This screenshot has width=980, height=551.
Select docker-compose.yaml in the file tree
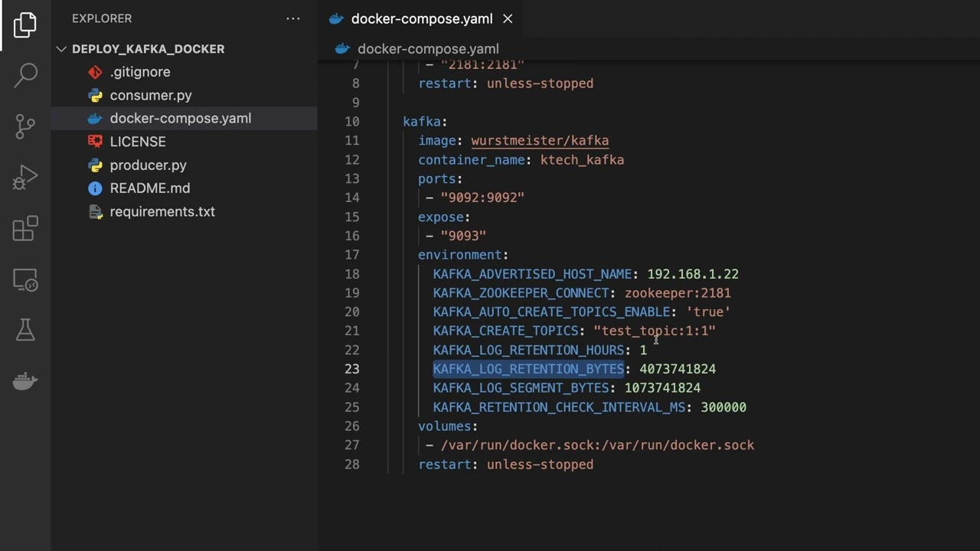click(181, 119)
